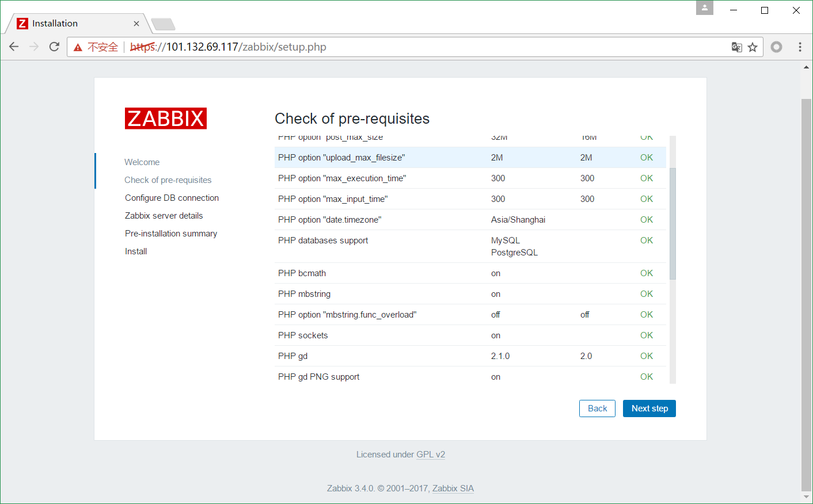Screen dimensions: 813x504
Task: Click PHP option "upload_max_filesize" row label
Action: pyautogui.click(x=341, y=158)
